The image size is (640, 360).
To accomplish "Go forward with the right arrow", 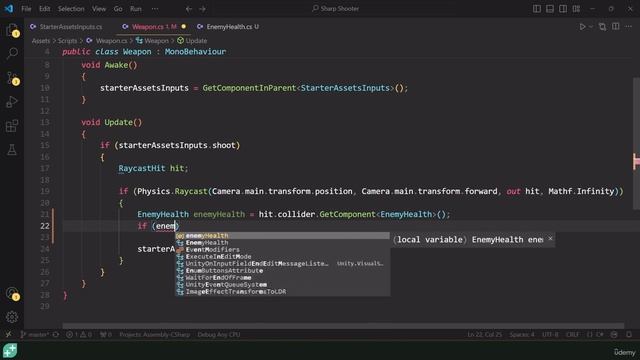I will pos(202,9).
